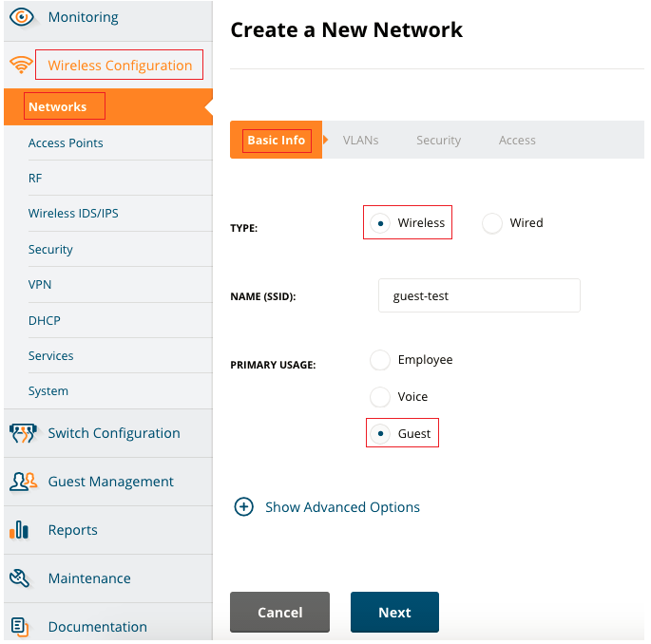Click the Switch Configuration icon

[23, 433]
